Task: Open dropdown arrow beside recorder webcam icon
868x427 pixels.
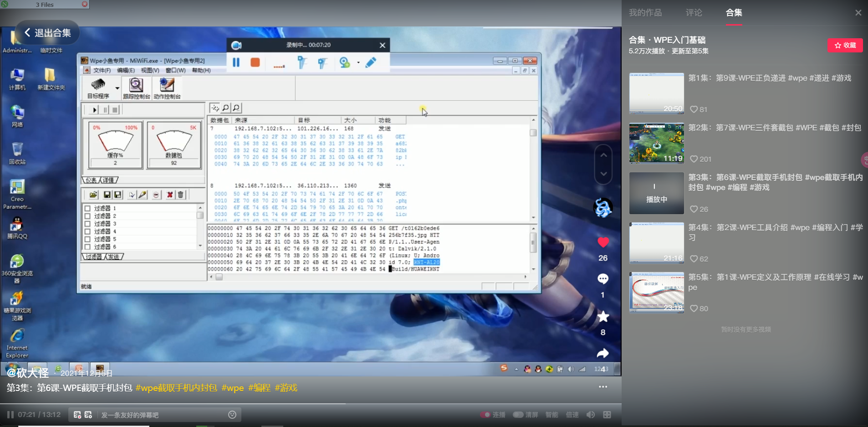Action: click(358, 62)
